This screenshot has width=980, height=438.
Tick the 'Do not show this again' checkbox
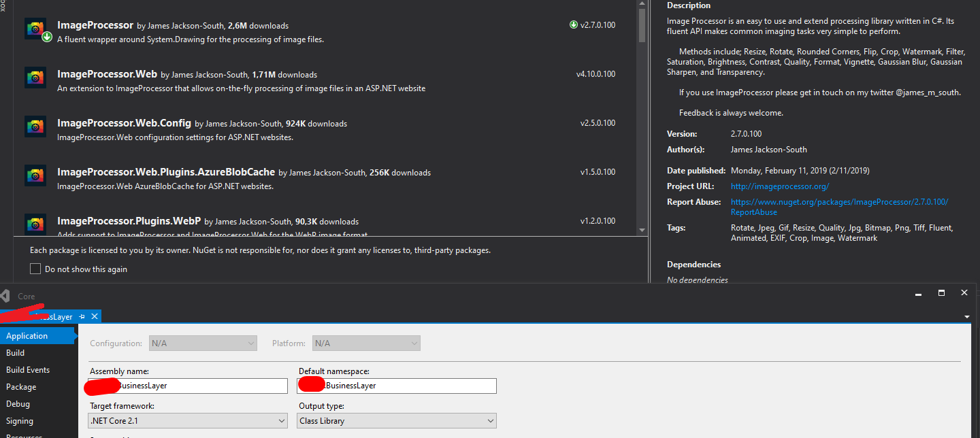point(35,269)
